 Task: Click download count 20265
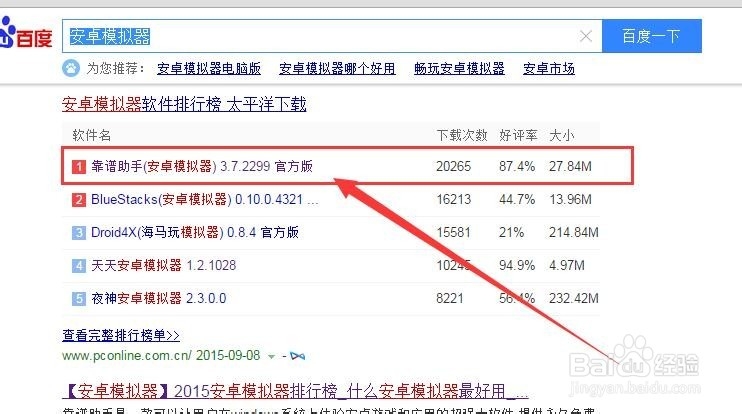(x=453, y=167)
